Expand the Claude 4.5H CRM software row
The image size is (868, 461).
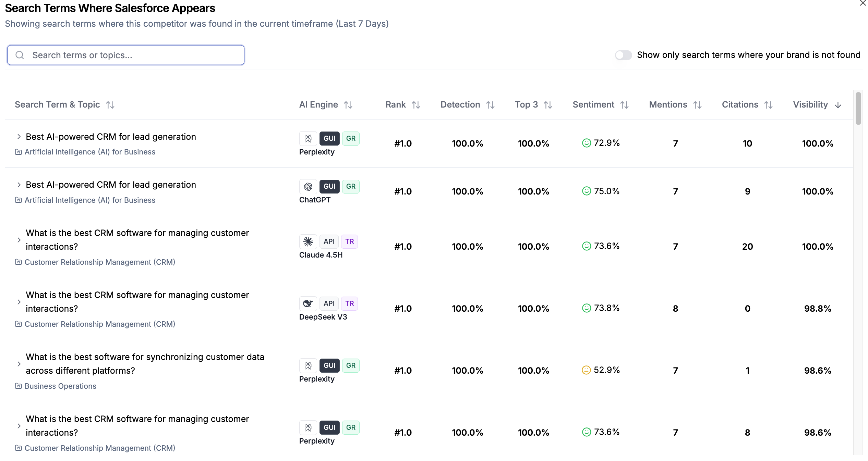click(19, 240)
